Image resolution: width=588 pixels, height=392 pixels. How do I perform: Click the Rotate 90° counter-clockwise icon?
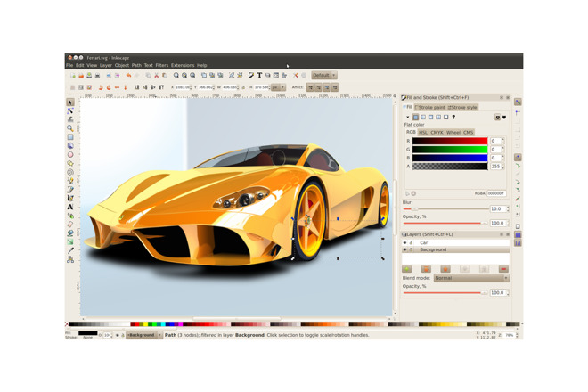[x=100, y=87]
